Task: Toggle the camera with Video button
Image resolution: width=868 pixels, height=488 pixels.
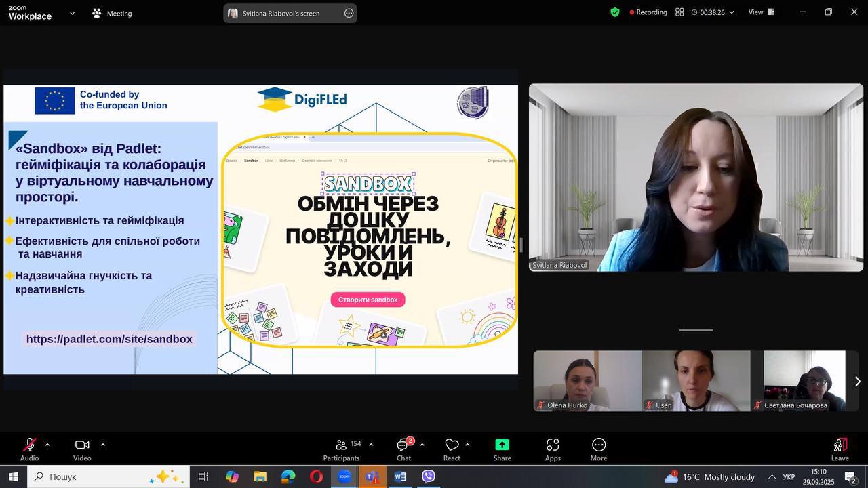Action: pyautogui.click(x=82, y=449)
